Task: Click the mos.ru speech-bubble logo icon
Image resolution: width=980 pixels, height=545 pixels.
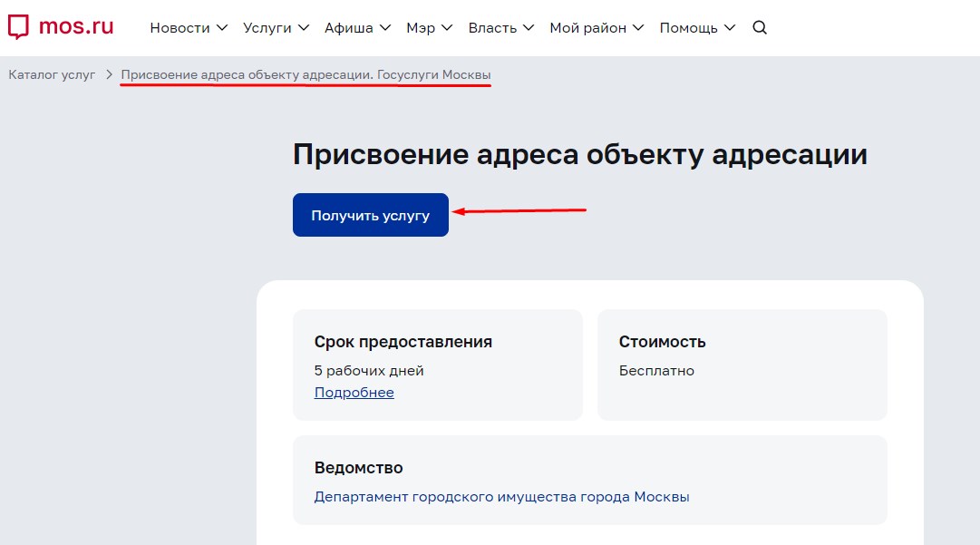Action: pyautogui.click(x=18, y=27)
